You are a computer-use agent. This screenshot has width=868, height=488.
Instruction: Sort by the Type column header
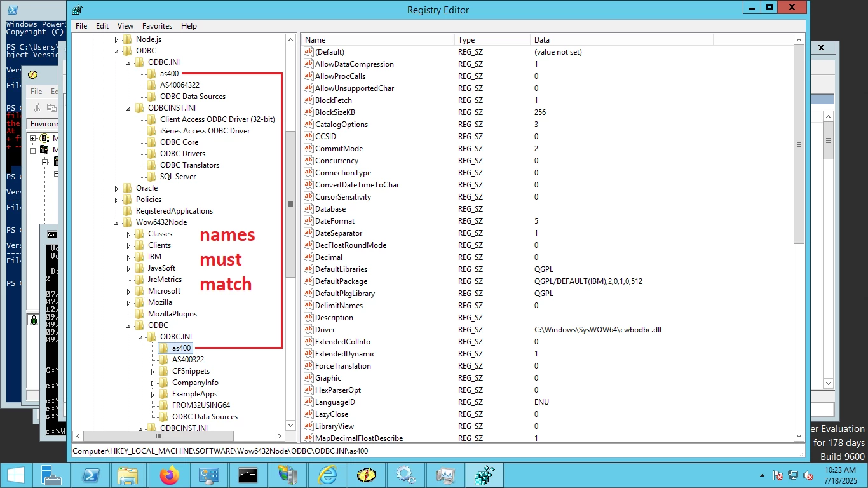point(492,40)
